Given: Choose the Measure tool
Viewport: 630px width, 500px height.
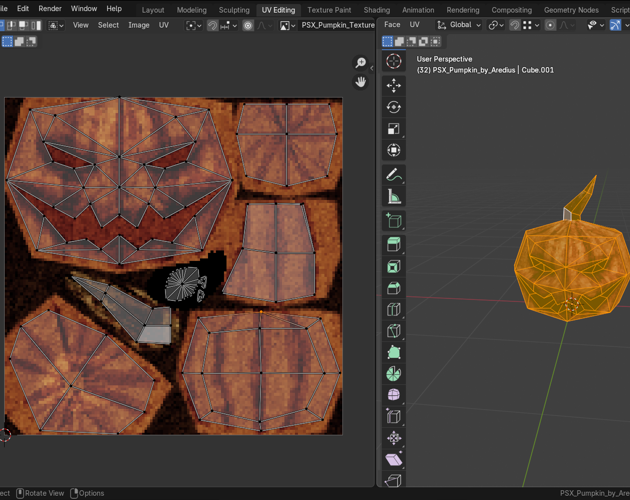Looking at the screenshot, I should (x=394, y=197).
